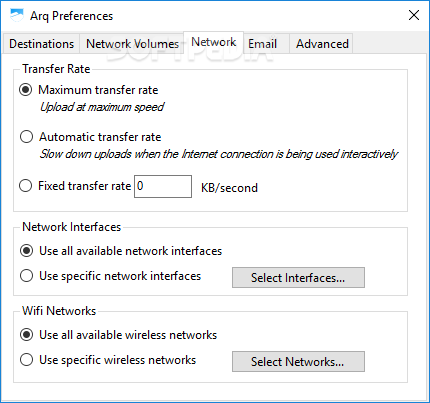Go to the Email tab
This screenshot has height=403, width=430.
[262, 44]
